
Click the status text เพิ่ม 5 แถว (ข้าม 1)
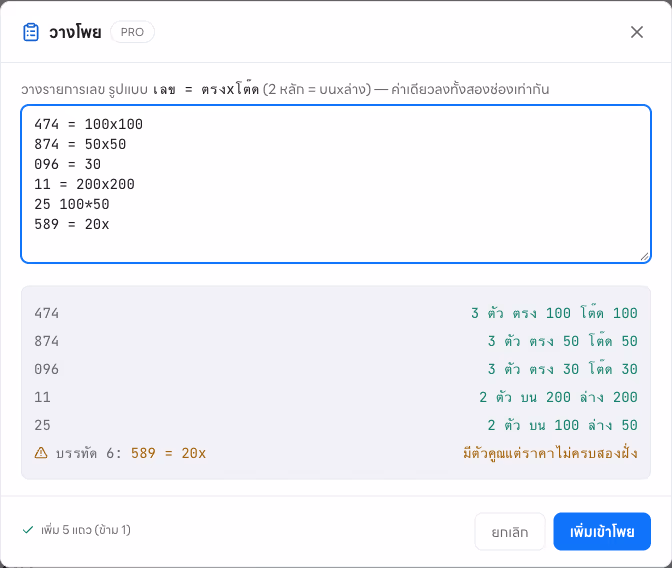pos(86,530)
